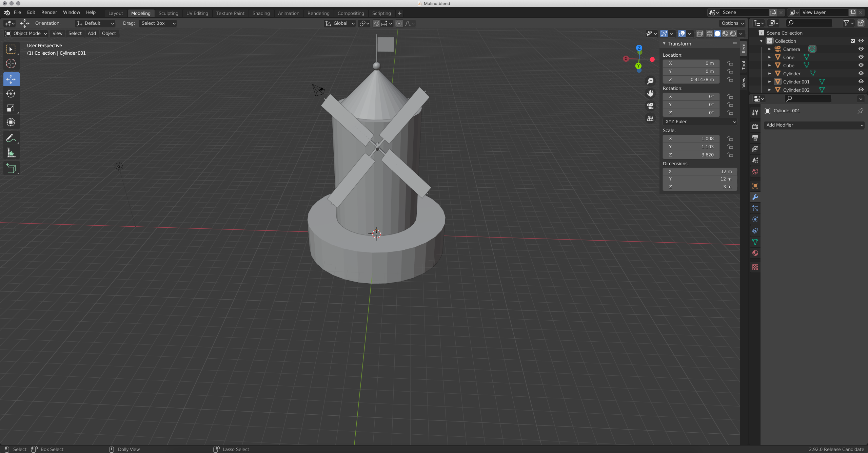Open the Scene properties tab icon
868x453 pixels.
click(755, 160)
